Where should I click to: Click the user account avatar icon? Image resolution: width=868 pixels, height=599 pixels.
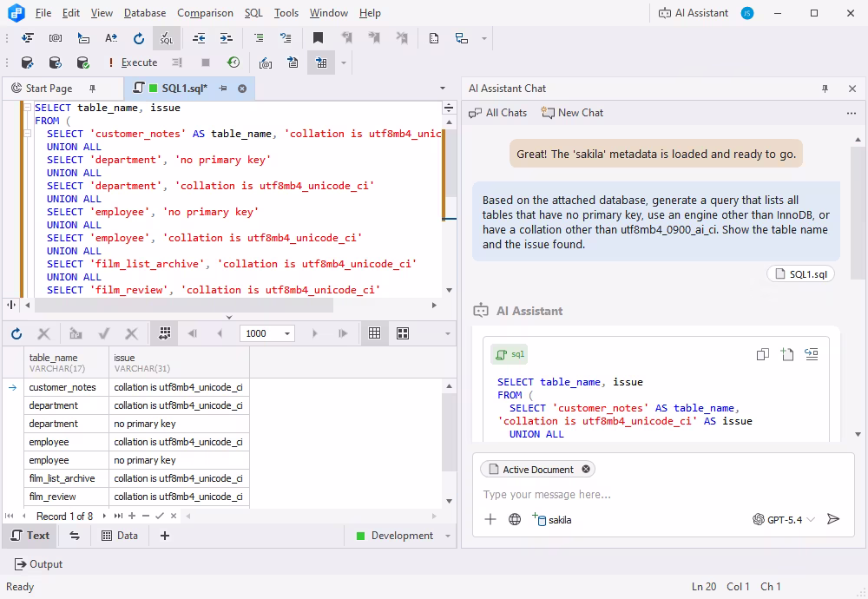pos(747,13)
